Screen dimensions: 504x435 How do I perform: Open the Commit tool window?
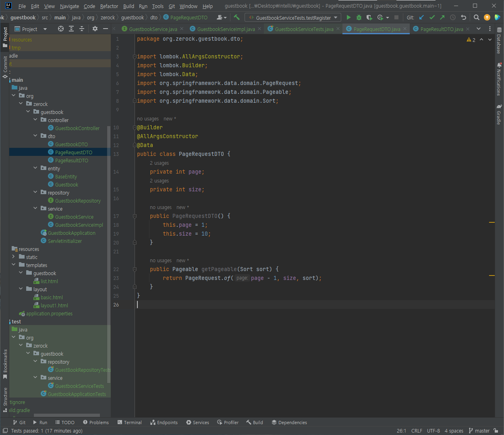tap(5, 67)
